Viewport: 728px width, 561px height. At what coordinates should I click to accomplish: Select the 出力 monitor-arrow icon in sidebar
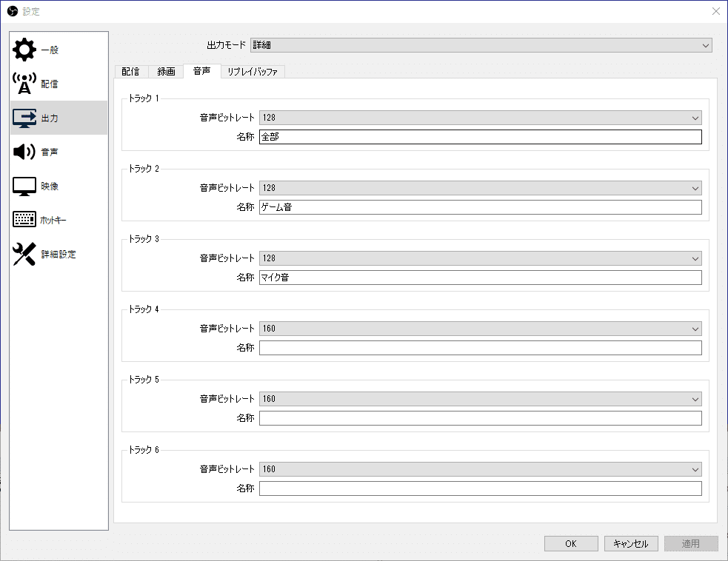click(24, 118)
